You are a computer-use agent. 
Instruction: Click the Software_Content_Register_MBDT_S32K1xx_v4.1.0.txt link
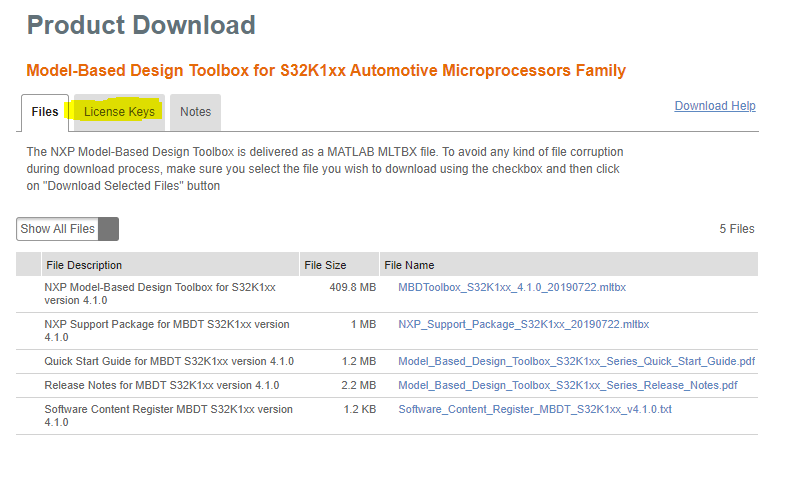[535, 409]
